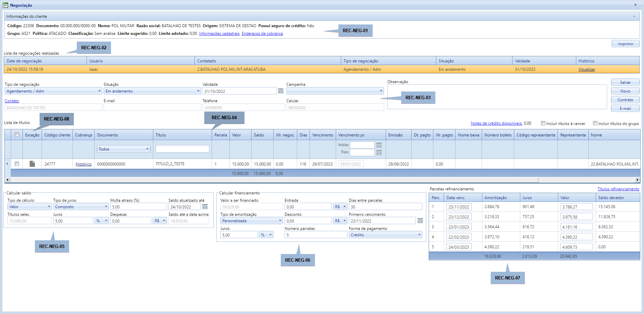Click the Contrato button
Viewport: 644px width, 314px height.
click(x=625, y=100)
